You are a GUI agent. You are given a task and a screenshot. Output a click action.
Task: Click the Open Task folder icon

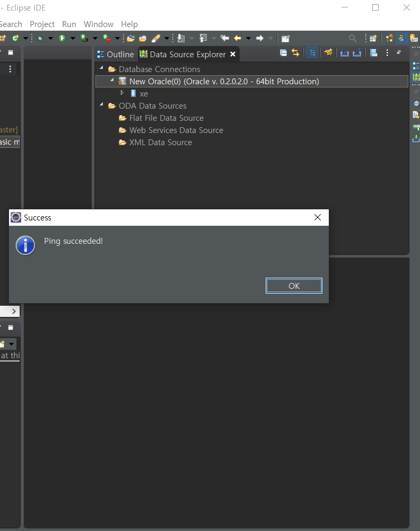click(x=143, y=38)
